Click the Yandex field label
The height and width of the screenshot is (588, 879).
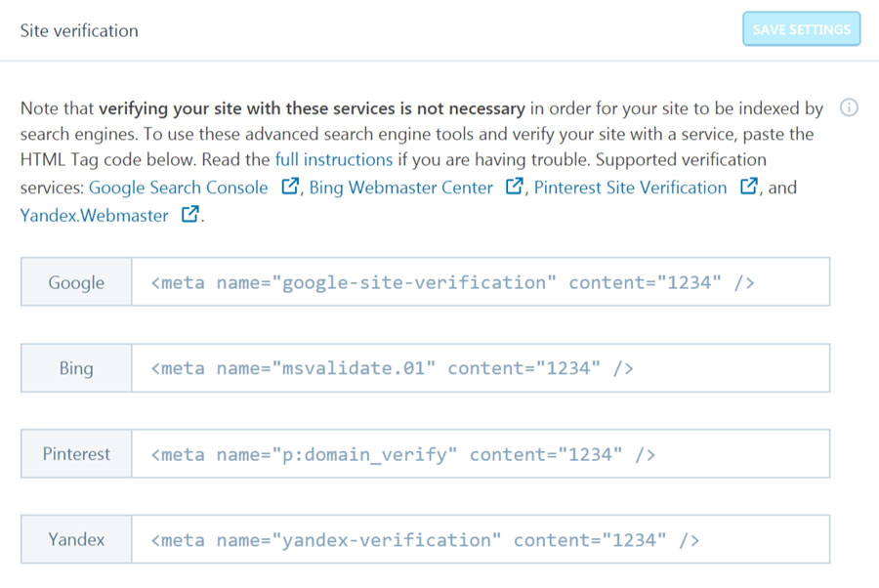(x=76, y=540)
